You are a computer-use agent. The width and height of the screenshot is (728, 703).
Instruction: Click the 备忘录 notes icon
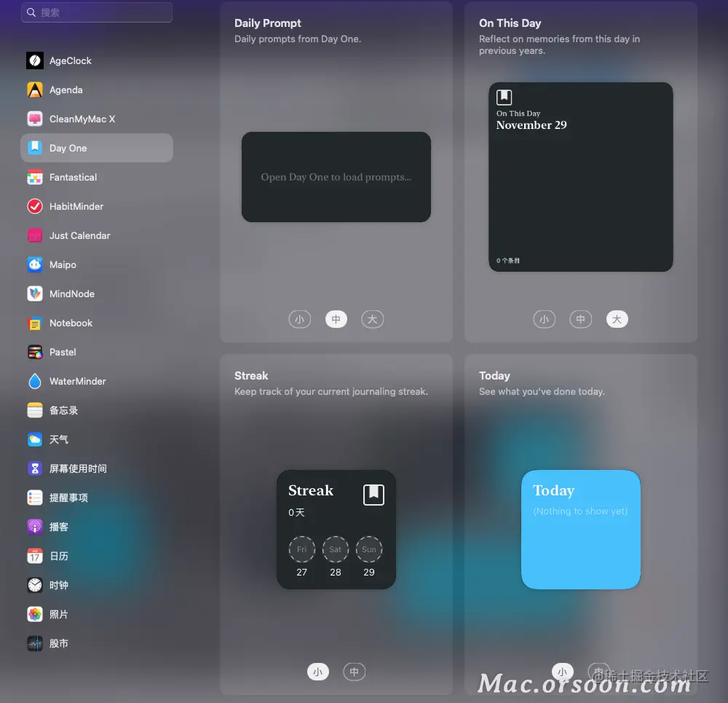pos(35,410)
